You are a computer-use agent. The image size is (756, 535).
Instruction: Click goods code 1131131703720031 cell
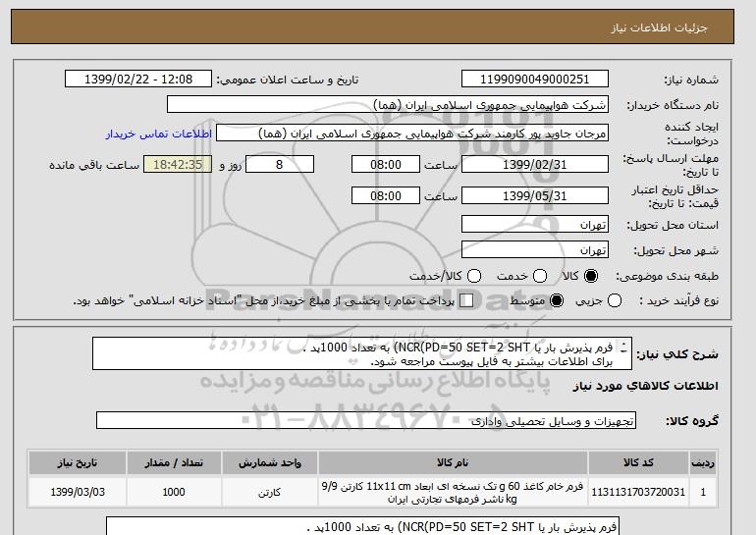coord(638,492)
